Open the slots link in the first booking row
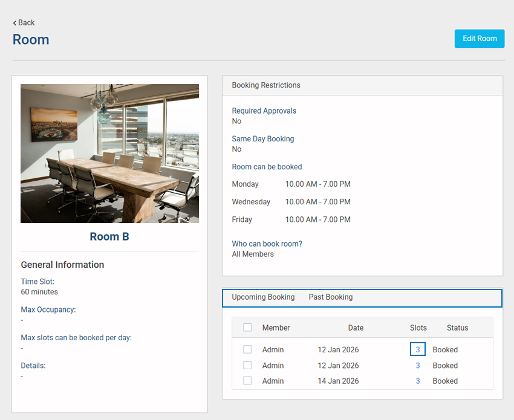This screenshot has width=514, height=420. [x=418, y=349]
